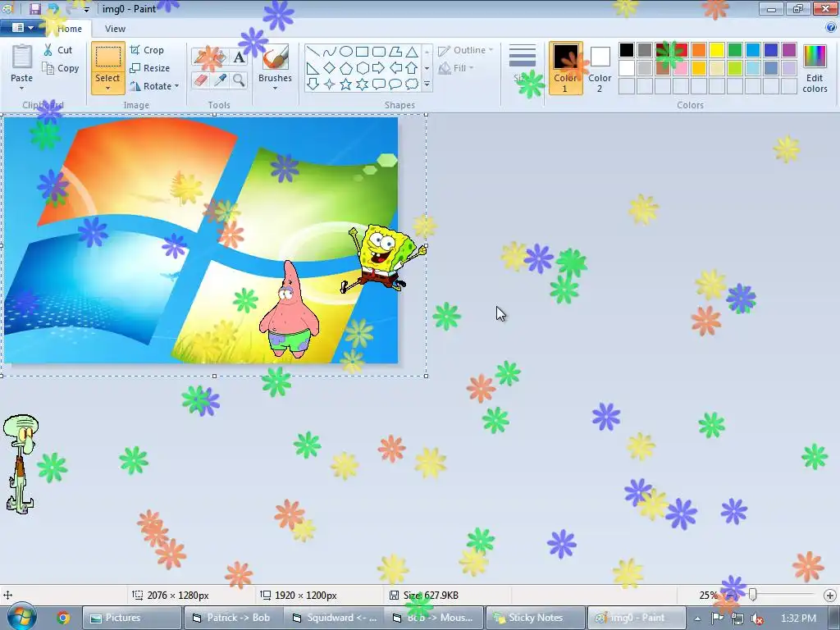840x630 pixels.
Task: Launch Chrome from the taskbar
Action: point(63,618)
